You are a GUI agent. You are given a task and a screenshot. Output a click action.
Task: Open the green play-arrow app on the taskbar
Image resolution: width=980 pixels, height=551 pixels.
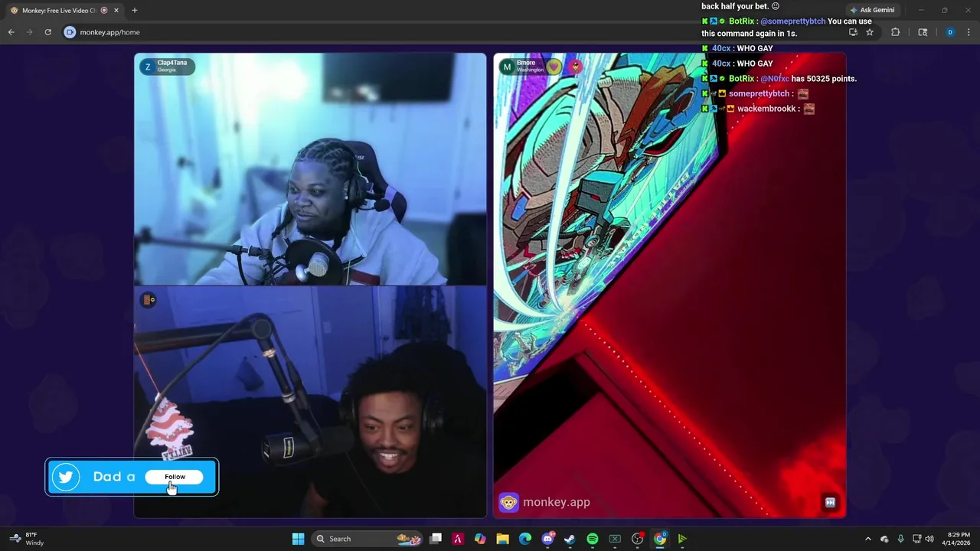point(682,539)
